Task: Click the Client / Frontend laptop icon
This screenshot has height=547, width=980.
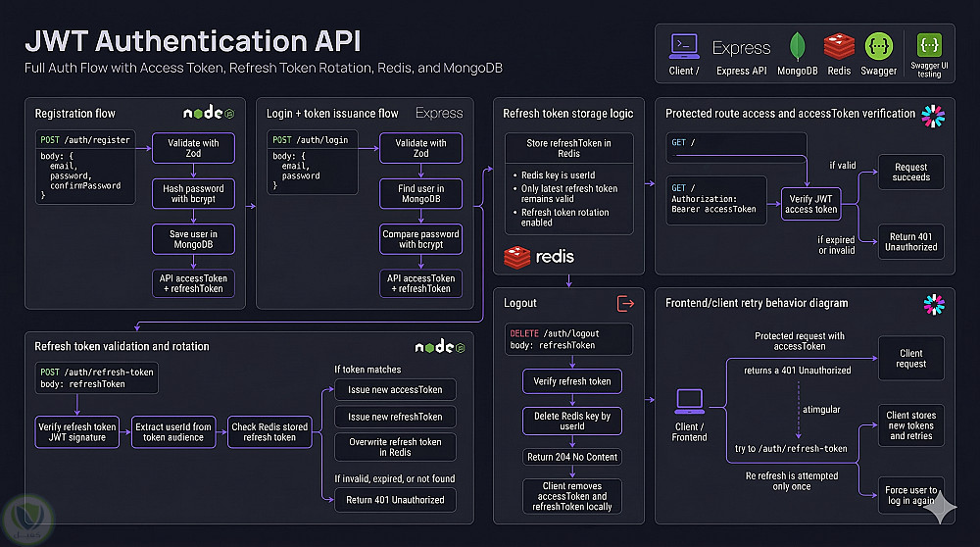Action: [x=689, y=401]
